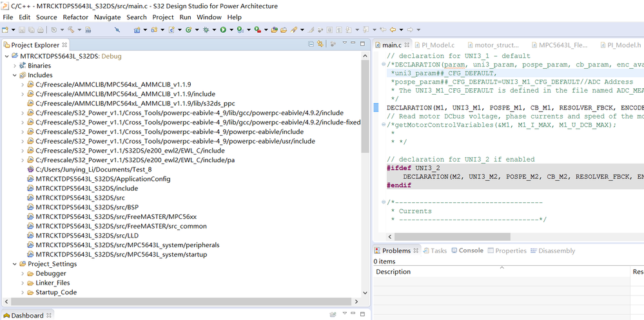
Task: Click the open folder toolbar icon
Action: (x=284, y=30)
